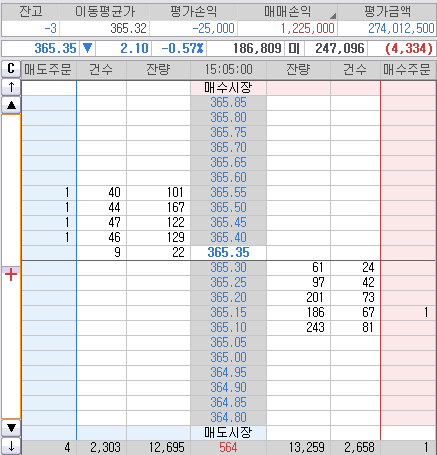Click price level 365.05

[x=228, y=343]
